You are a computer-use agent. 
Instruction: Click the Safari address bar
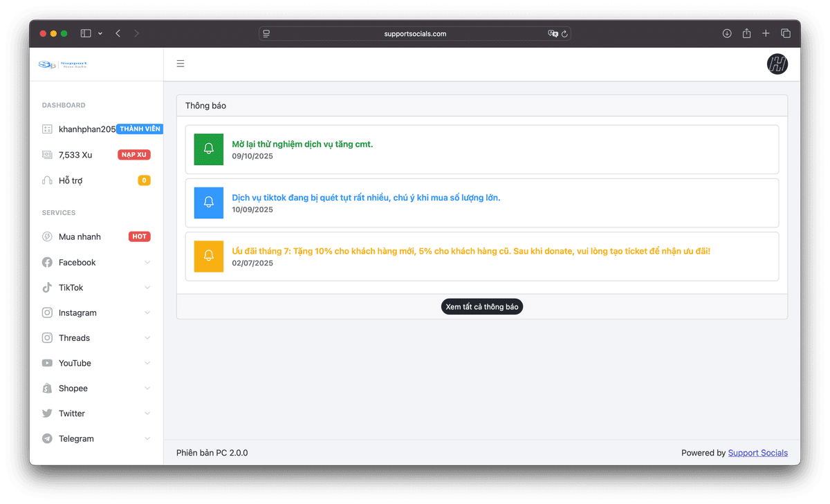[415, 34]
